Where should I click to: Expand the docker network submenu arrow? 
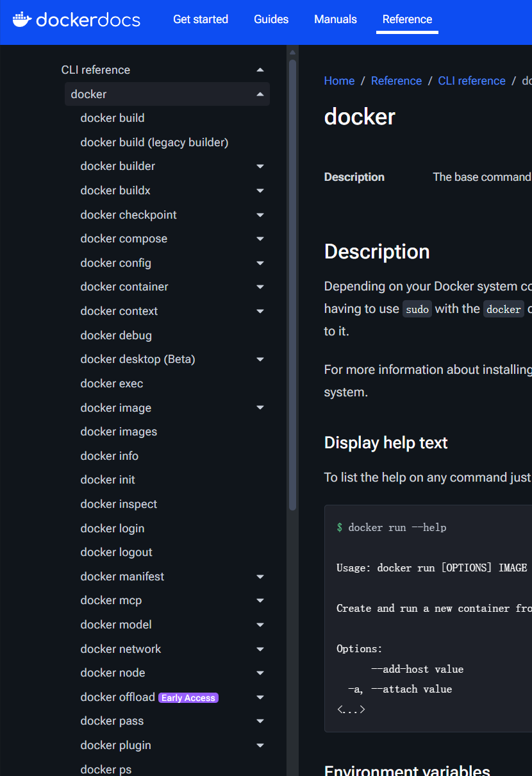tap(260, 649)
